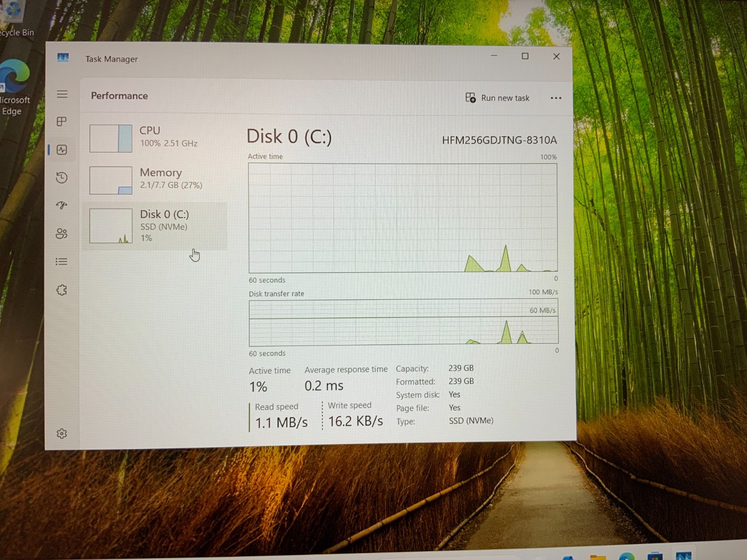This screenshot has height=560, width=747.
Task: Click Run new task button
Action: coord(497,98)
